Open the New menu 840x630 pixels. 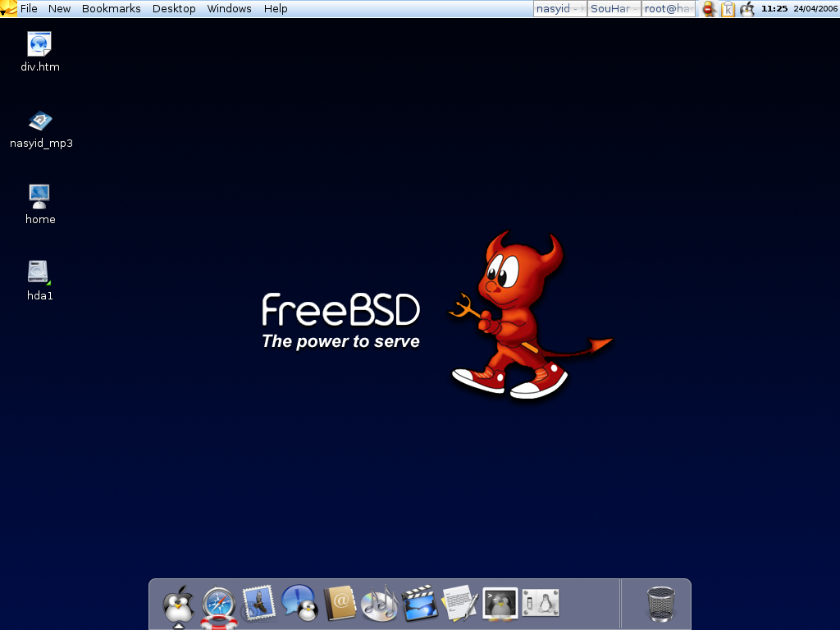59,8
